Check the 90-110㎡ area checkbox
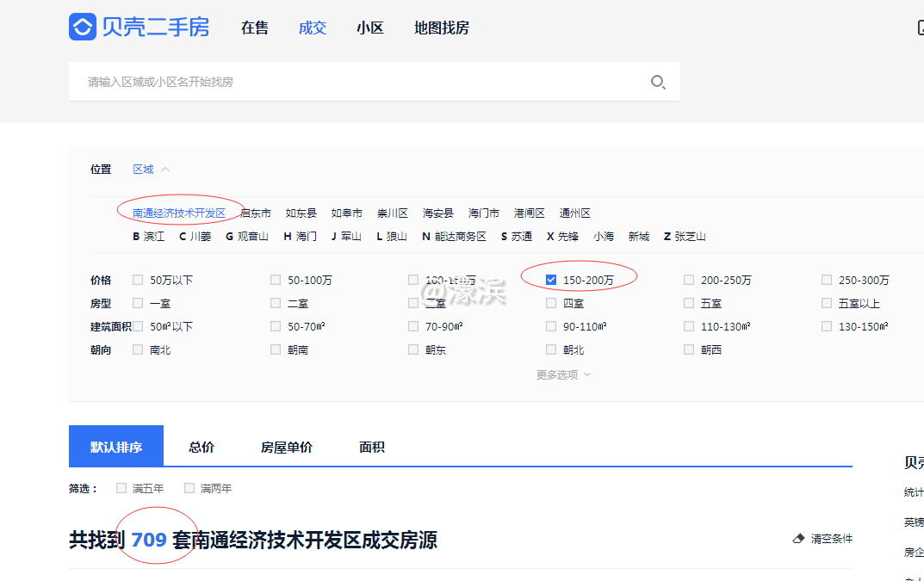 [x=550, y=325]
